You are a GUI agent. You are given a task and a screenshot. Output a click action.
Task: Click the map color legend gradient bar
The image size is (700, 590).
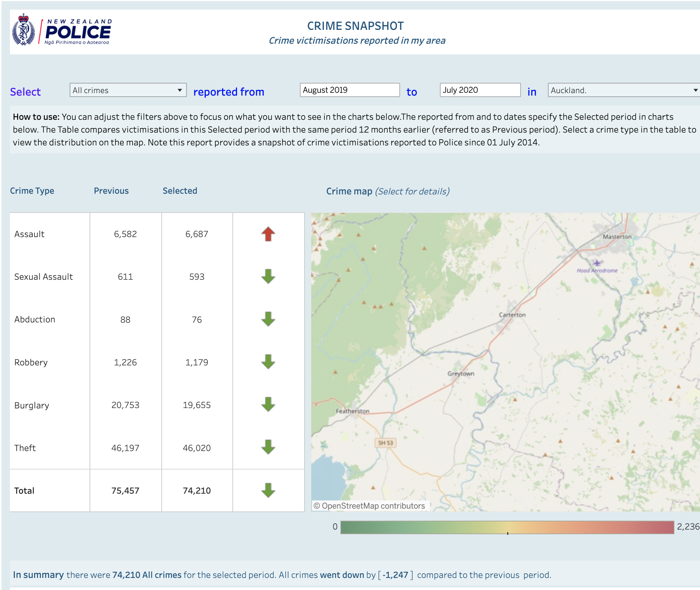(x=507, y=527)
